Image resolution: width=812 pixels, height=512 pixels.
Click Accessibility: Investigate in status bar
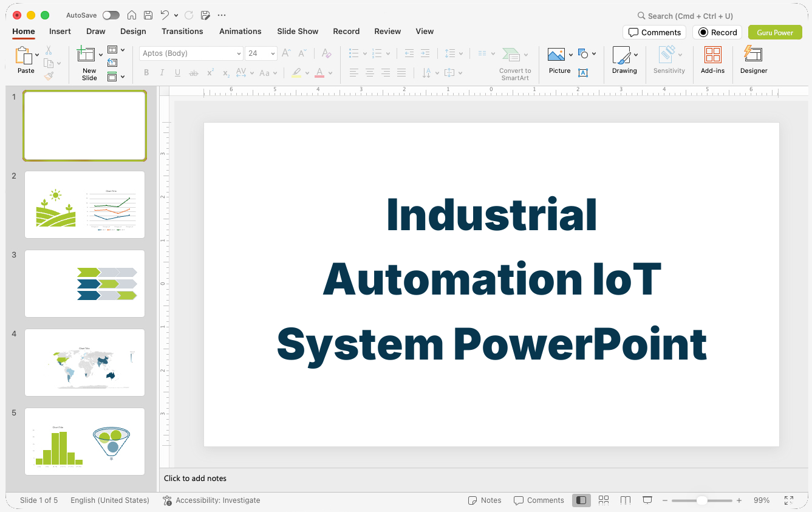[211, 500]
